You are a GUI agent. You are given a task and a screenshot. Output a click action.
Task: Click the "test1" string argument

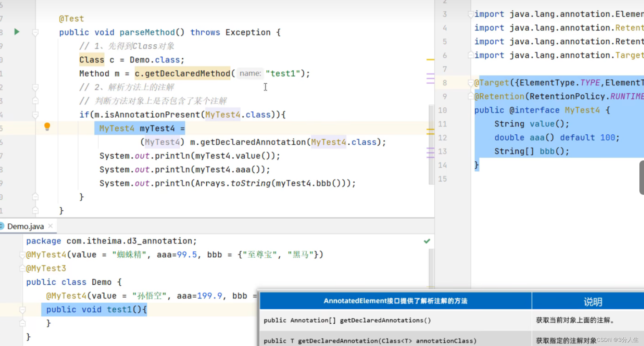coord(283,73)
